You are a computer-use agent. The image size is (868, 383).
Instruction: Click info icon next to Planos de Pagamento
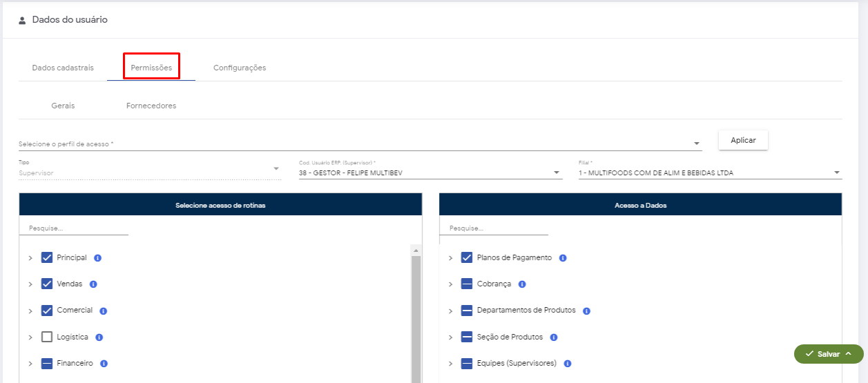[x=563, y=258]
